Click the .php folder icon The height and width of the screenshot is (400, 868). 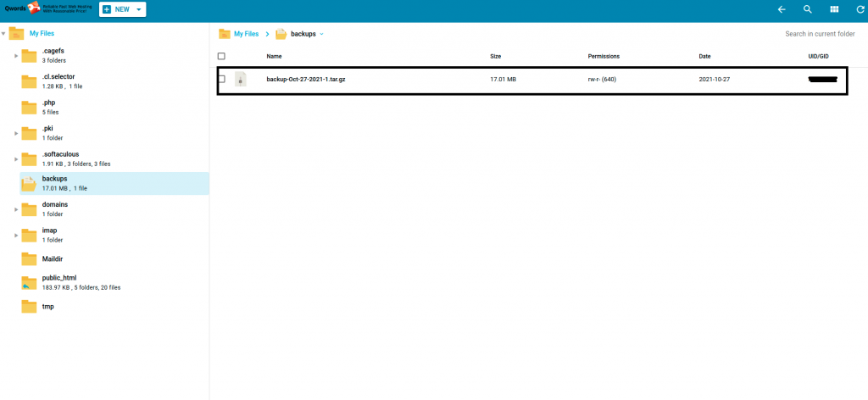click(29, 107)
